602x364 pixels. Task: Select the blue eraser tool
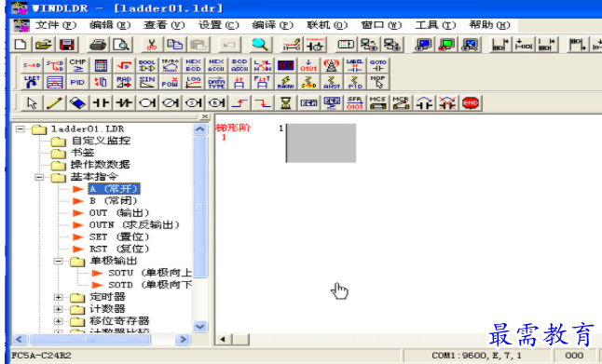click(x=78, y=102)
